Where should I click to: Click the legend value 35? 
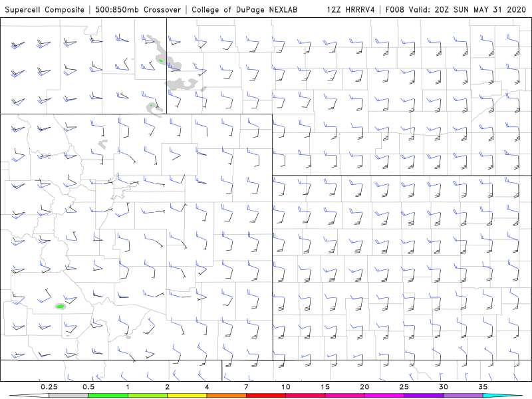tap(483, 387)
